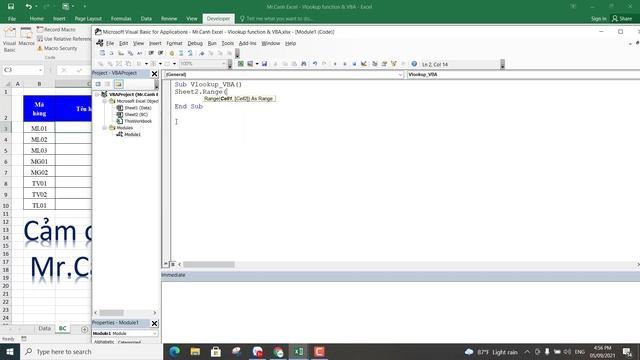Open the Insert UserForm dropdown arrow

click(257, 64)
